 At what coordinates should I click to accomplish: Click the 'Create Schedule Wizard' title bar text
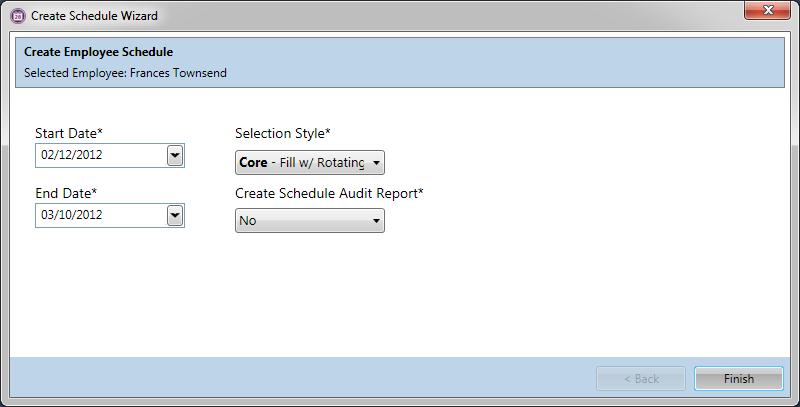tap(94, 16)
